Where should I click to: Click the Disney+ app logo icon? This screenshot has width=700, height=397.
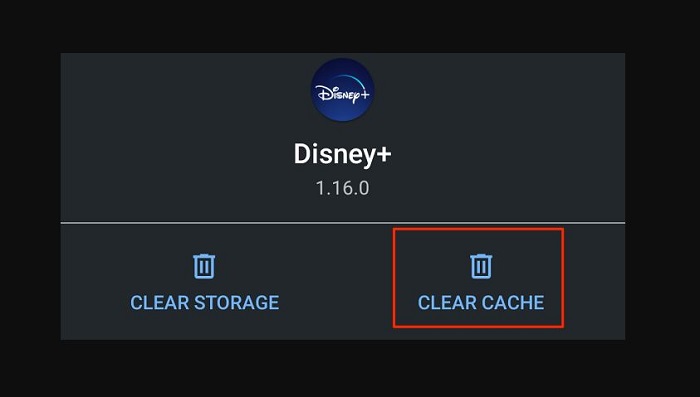(342, 90)
